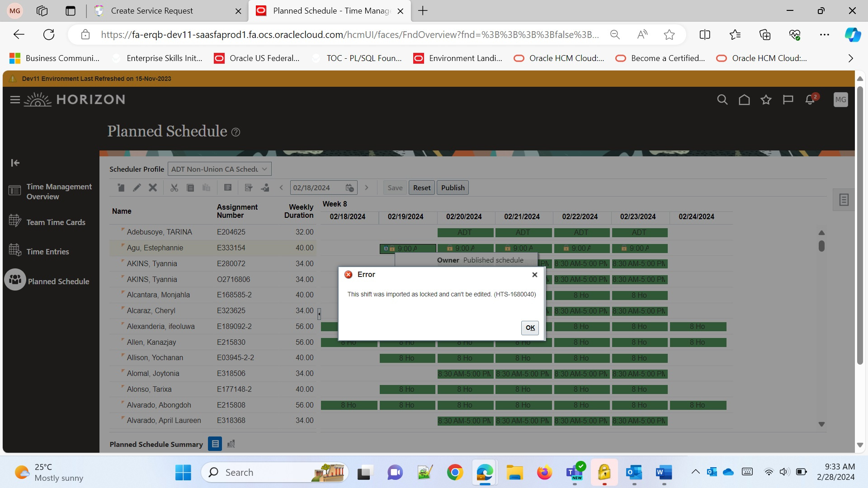
Task: Open the header search magnifier
Action: click(x=722, y=99)
